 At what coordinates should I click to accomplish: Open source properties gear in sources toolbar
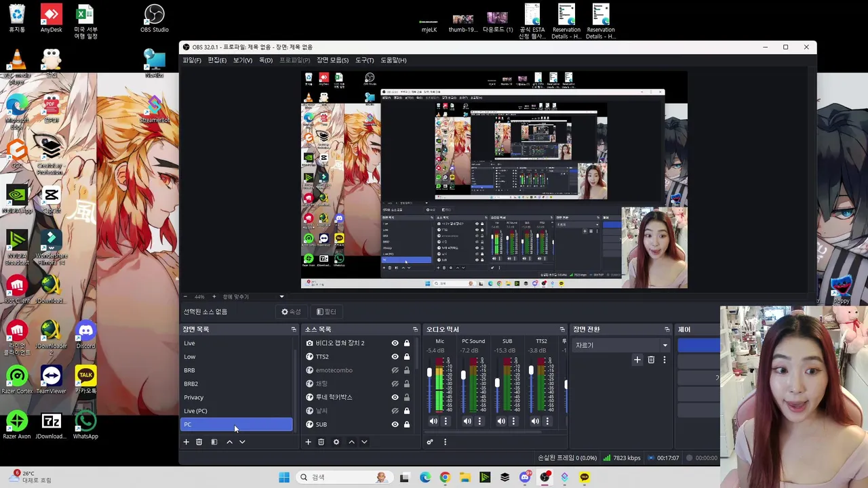[x=336, y=442]
